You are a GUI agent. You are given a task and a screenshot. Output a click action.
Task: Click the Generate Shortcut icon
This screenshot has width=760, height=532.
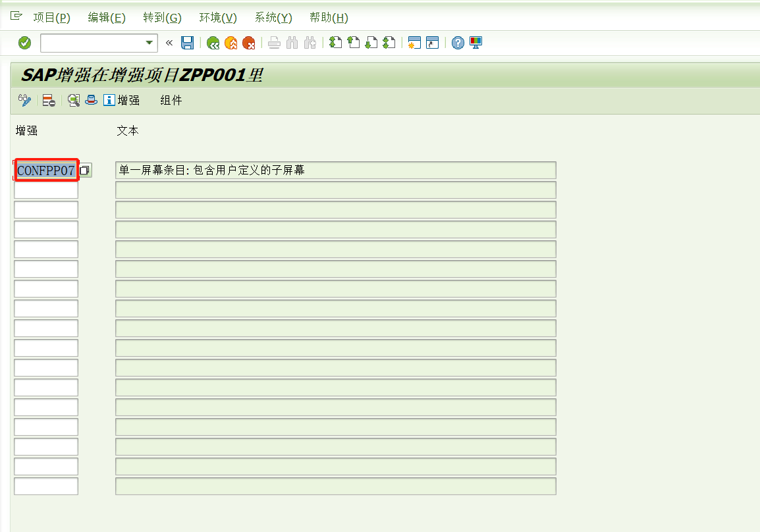432,43
